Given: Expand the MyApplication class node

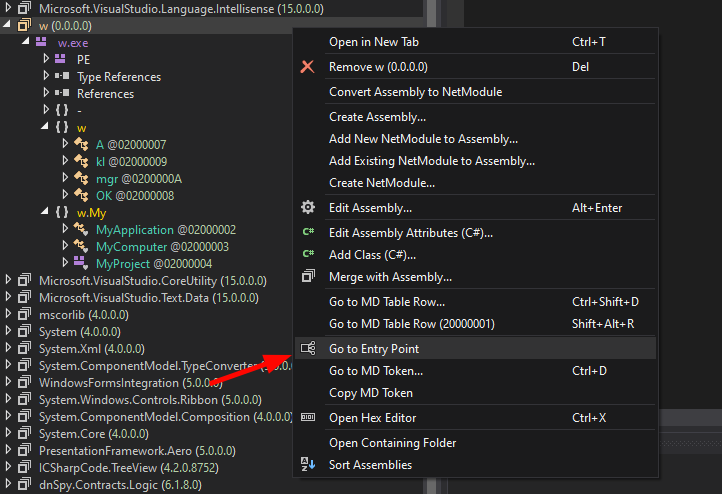Looking at the screenshot, I should pos(65,228).
